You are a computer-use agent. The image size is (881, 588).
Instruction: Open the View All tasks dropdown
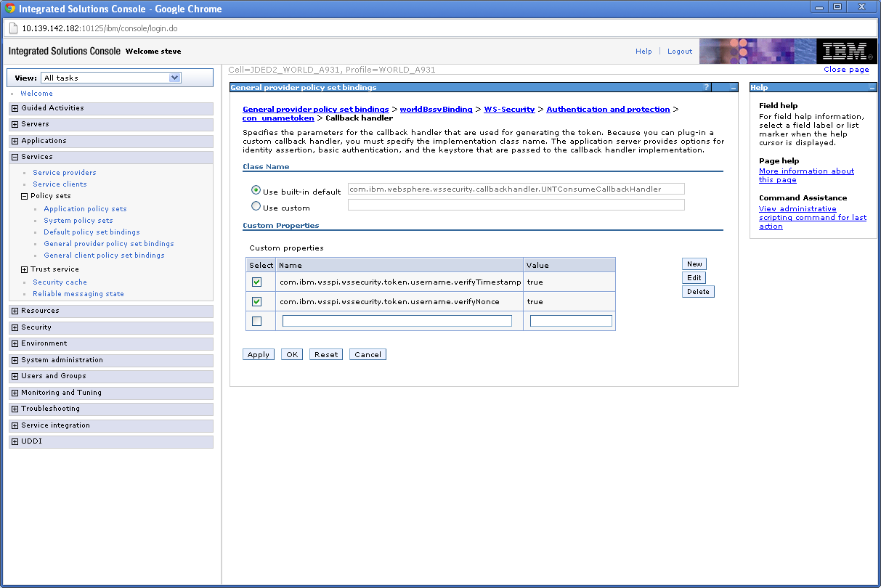pos(111,78)
